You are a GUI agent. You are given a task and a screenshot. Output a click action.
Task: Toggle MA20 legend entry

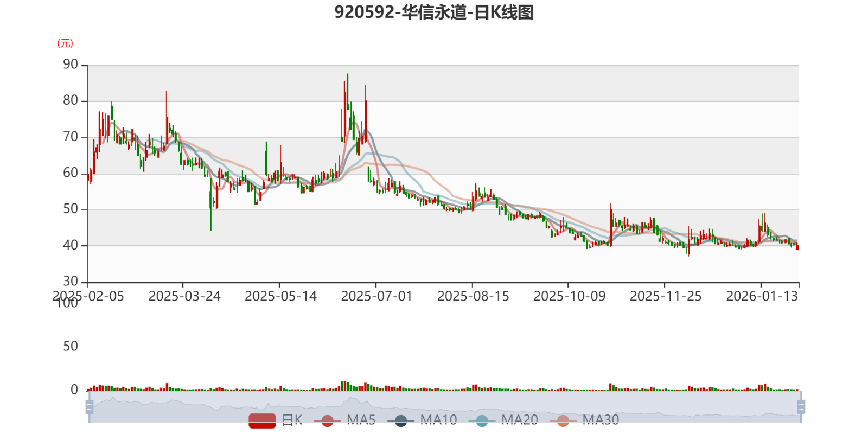click(503, 420)
